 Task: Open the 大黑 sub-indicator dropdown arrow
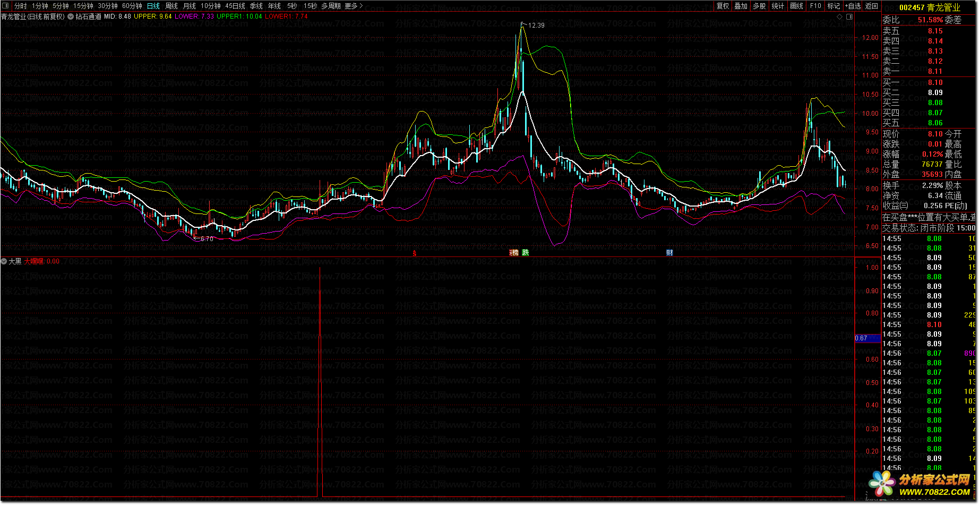pos(4,261)
